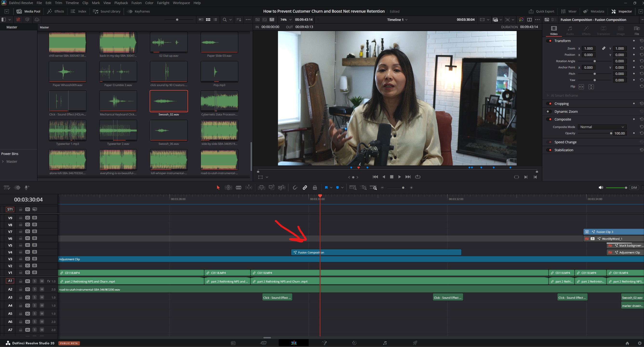Open the Cut page icon
This screenshot has width=644, height=347.
(263, 343)
